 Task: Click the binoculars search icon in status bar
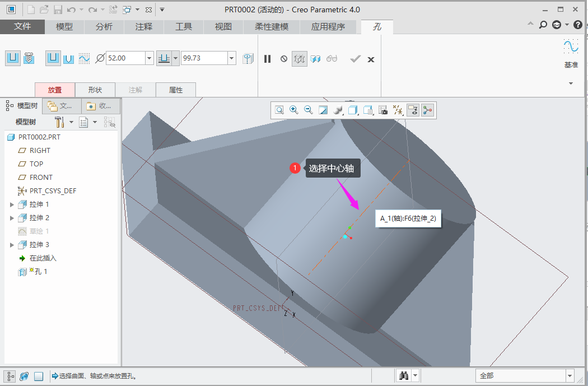click(403, 376)
